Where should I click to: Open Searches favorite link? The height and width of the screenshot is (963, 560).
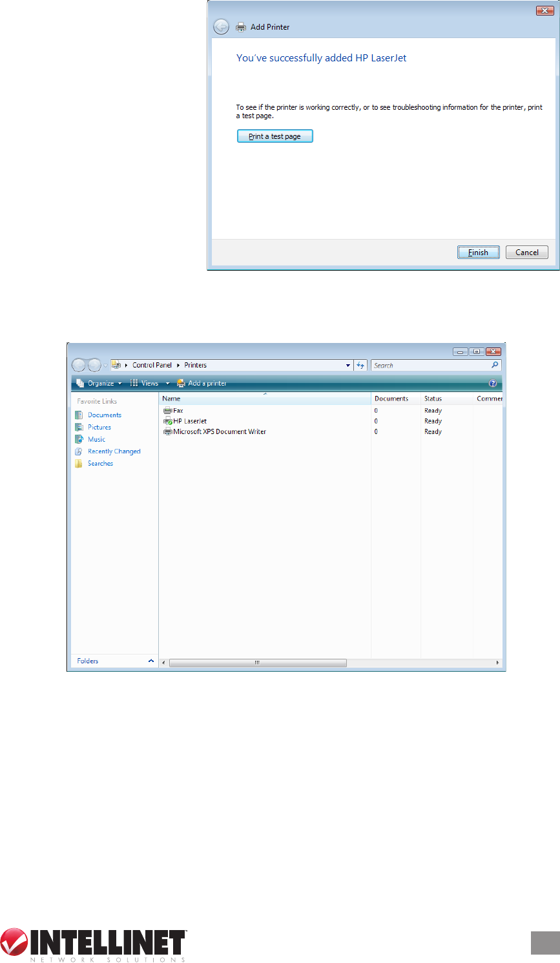(100, 464)
